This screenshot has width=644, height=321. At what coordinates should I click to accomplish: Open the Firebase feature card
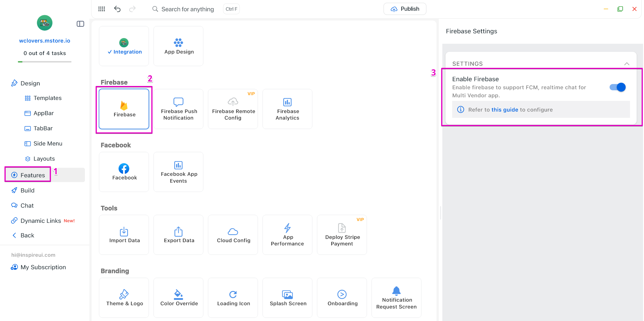coord(124,109)
